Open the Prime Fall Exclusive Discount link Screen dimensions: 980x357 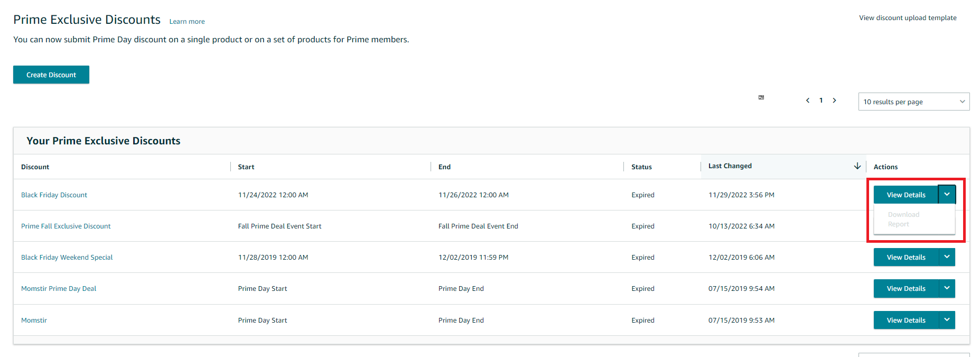click(x=66, y=226)
